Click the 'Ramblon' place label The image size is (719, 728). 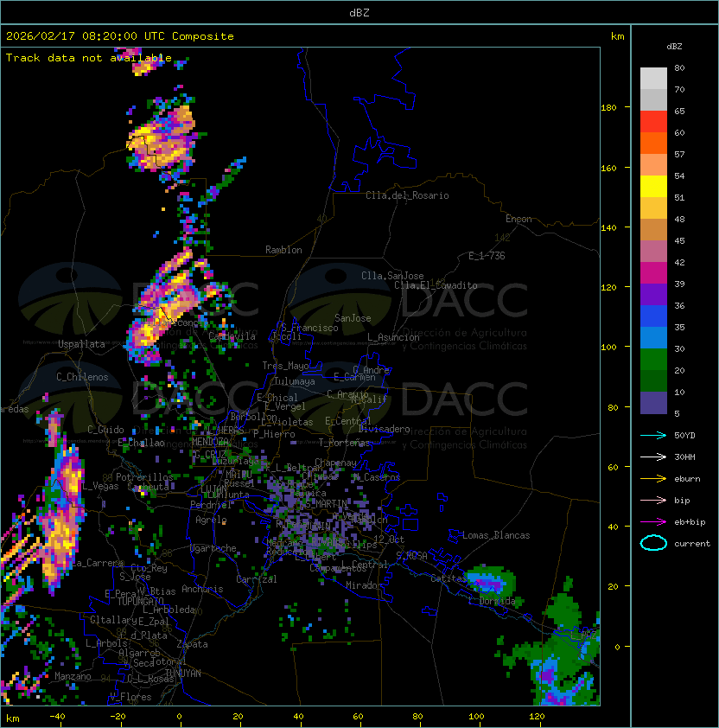283,250
